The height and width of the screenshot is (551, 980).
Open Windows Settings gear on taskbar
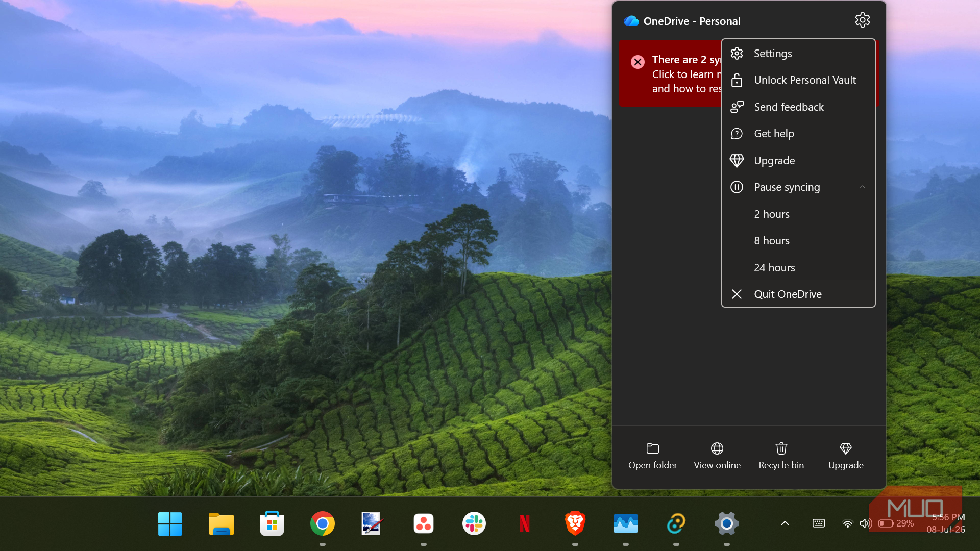(x=727, y=523)
